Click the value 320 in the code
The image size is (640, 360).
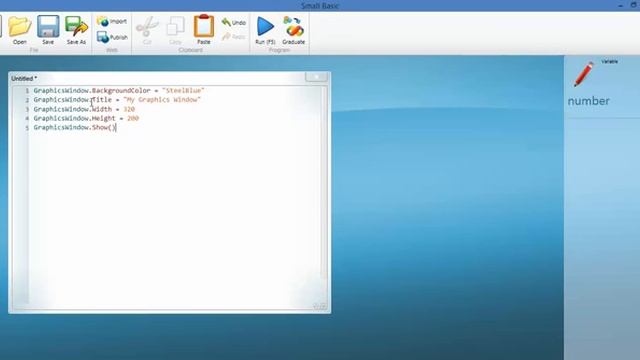pyautogui.click(x=129, y=109)
